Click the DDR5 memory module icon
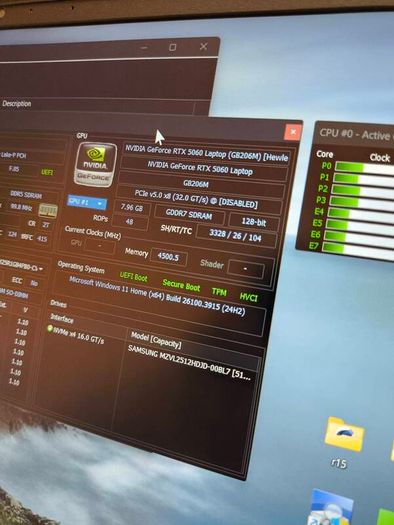This screenshot has width=394, height=525. [48, 210]
